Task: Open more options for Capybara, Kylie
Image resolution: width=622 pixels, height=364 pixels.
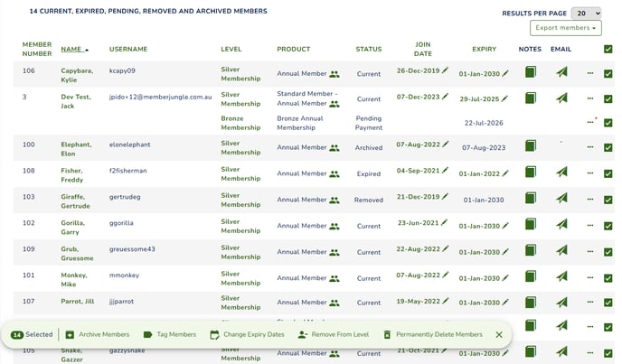Action: click(x=590, y=73)
